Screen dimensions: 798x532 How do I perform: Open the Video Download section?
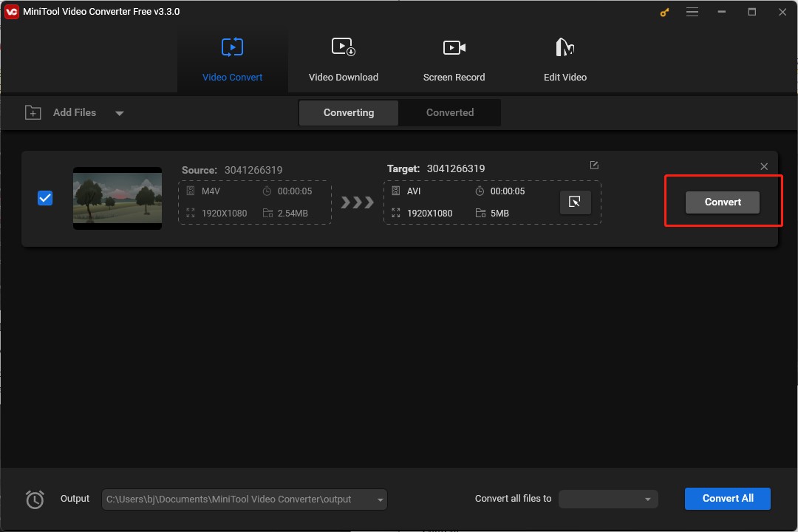343,58
